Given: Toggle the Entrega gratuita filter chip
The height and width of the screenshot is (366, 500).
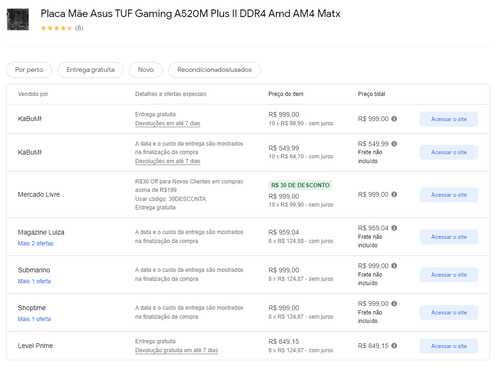Looking at the screenshot, I should [90, 70].
